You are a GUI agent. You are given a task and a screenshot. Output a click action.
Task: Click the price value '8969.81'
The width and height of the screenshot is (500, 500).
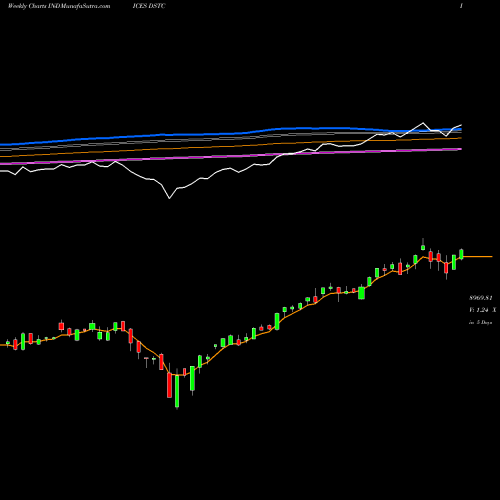tap(481, 298)
